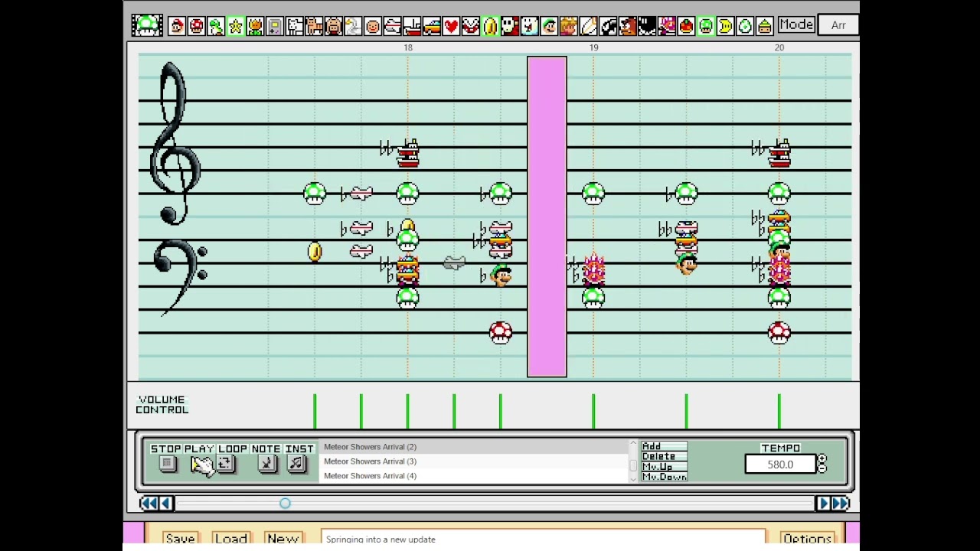Select the Coin instrument in toolbar
This screenshot has width=980, height=551.
pyautogui.click(x=490, y=26)
